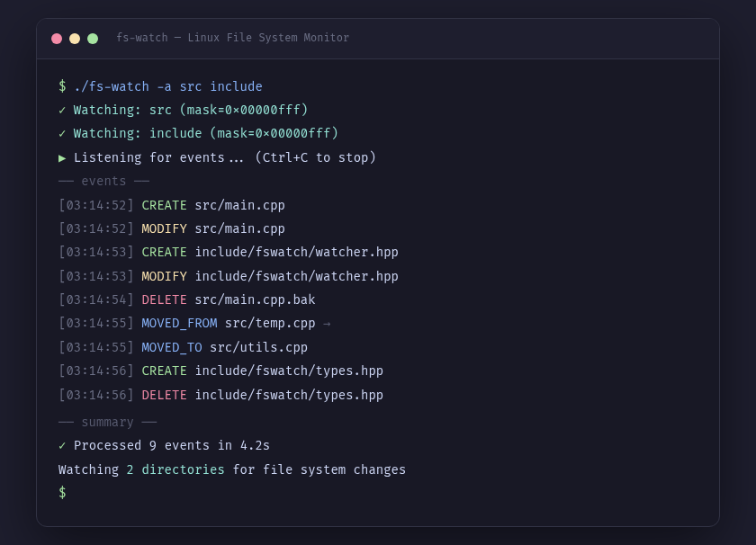Click 'Processed 9 events in 4.2s' line
Screen dimensions: 756x545
pos(164,446)
